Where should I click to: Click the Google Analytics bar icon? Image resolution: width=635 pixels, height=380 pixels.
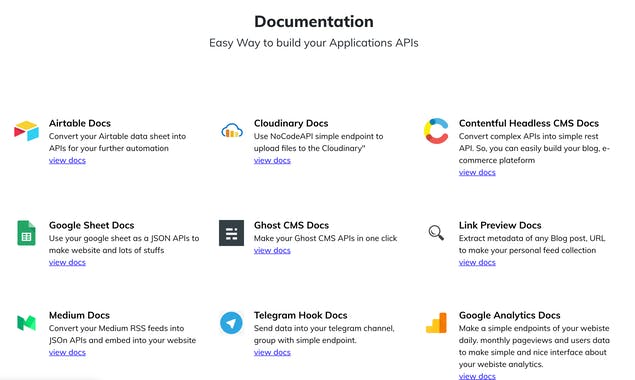pos(436,323)
